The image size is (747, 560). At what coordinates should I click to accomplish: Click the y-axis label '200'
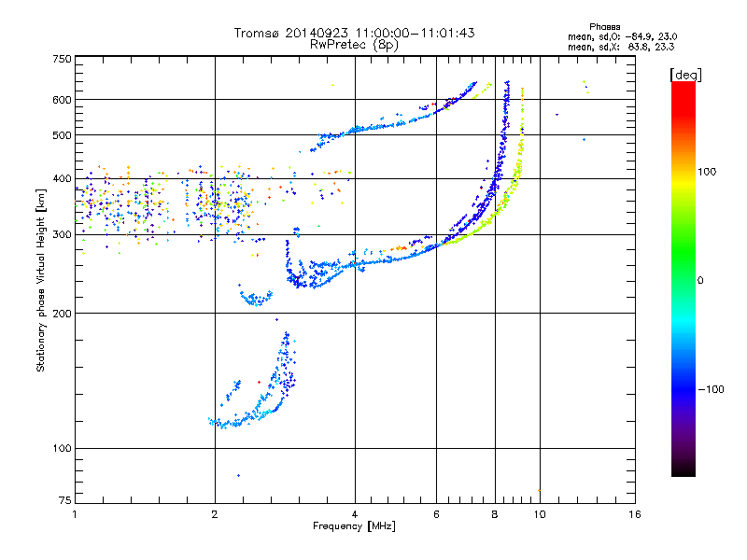pos(62,314)
